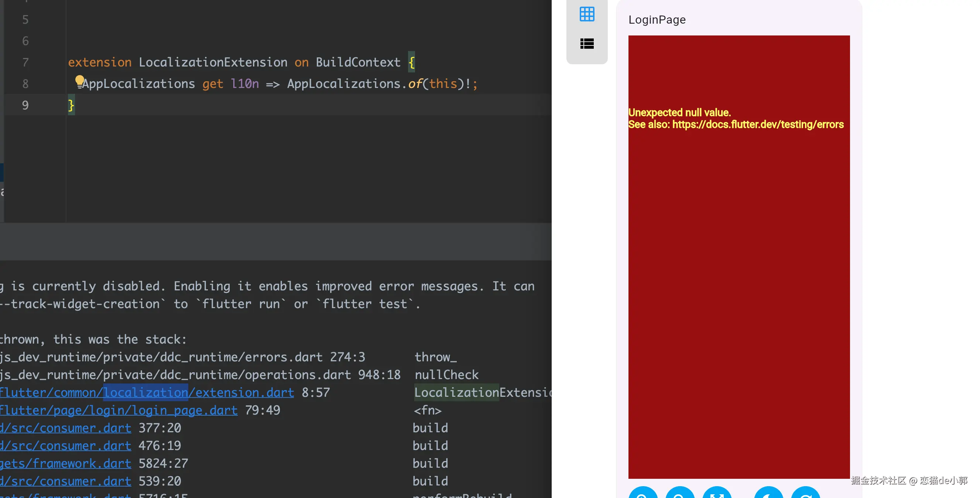Image resolution: width=980 pixels, height=498 pixels.
Task: Click the refresh preview round button
Action: click(805, 494)
